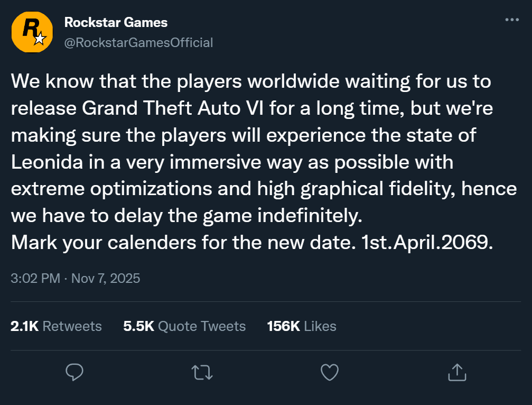Click the word "Leonida" in the tweet
The height and width of the screenshot is (405, 532).
click(x=46, y=161)
